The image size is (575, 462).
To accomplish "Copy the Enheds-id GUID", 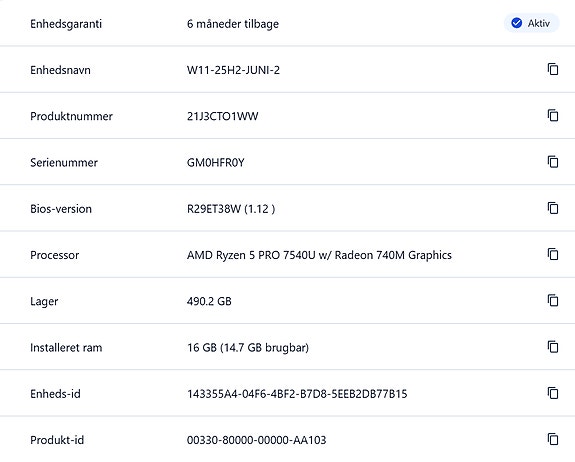I will click(x=553, y=393).
